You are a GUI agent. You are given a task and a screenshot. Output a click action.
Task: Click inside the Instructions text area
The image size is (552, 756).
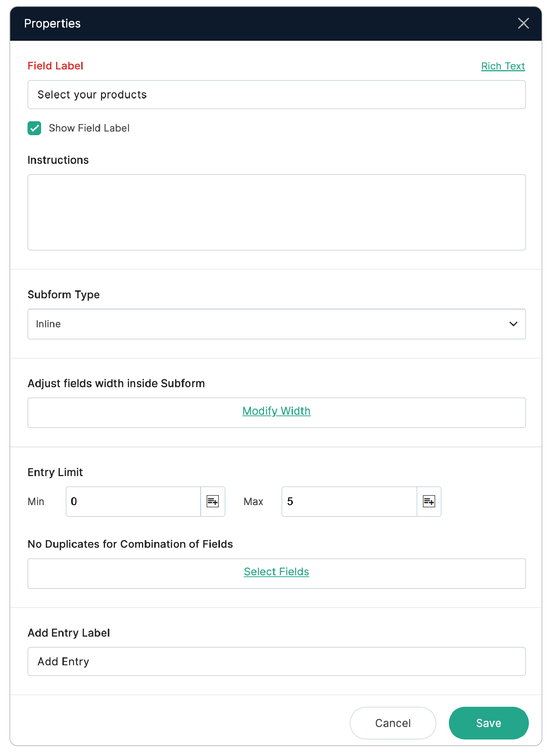pos(276,212)
